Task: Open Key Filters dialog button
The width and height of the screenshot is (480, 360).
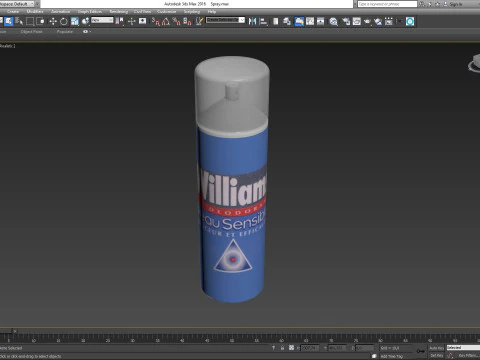Action: point(468,356)
